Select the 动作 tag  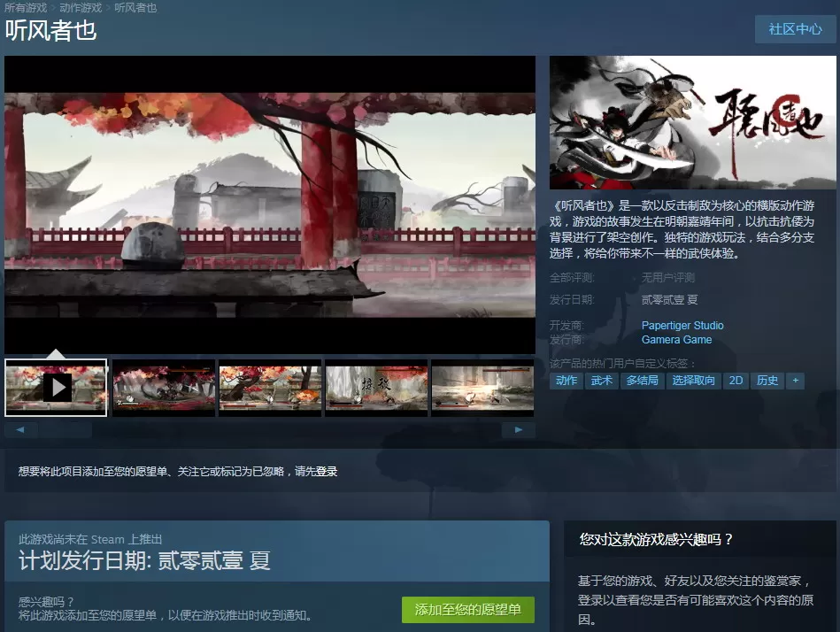tap(566, 381)
